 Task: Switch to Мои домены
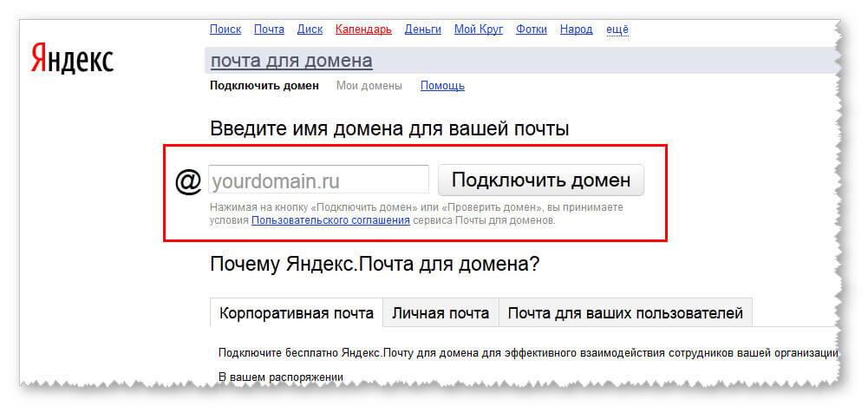pyautogui.click(x=369, y=86)
